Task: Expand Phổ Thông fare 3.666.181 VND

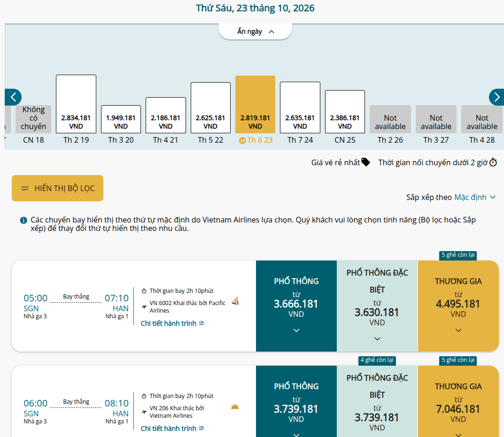Action: tap(296, 306)
